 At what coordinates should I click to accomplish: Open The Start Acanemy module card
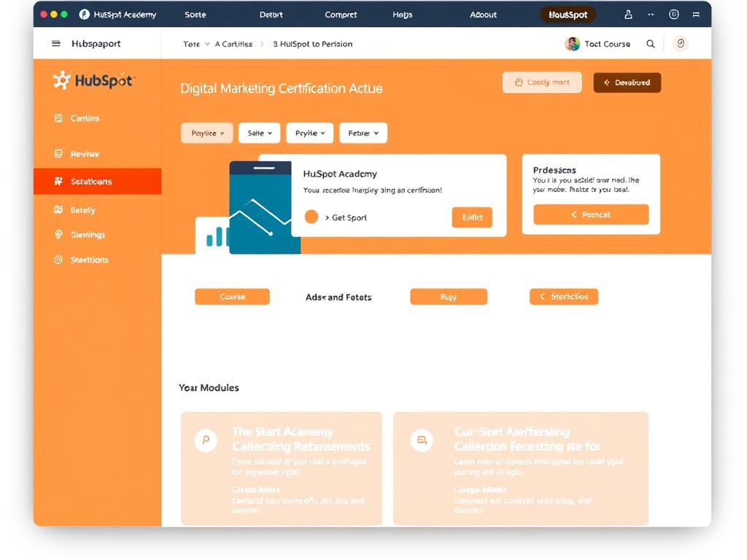click(282, 469)
